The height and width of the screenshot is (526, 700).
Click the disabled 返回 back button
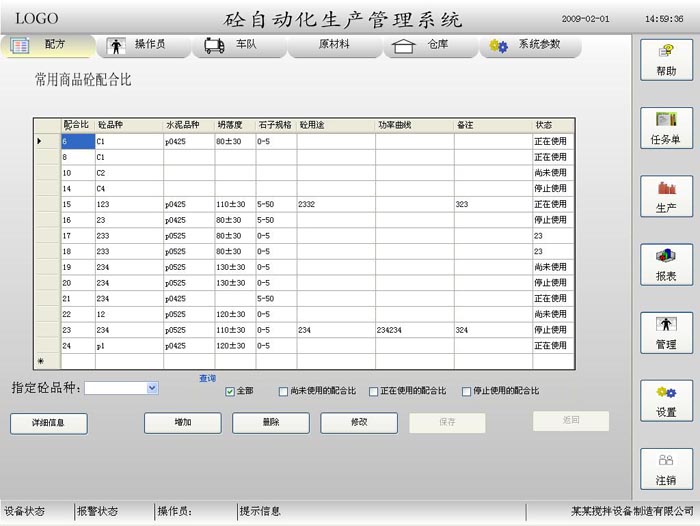coord(571,421)
